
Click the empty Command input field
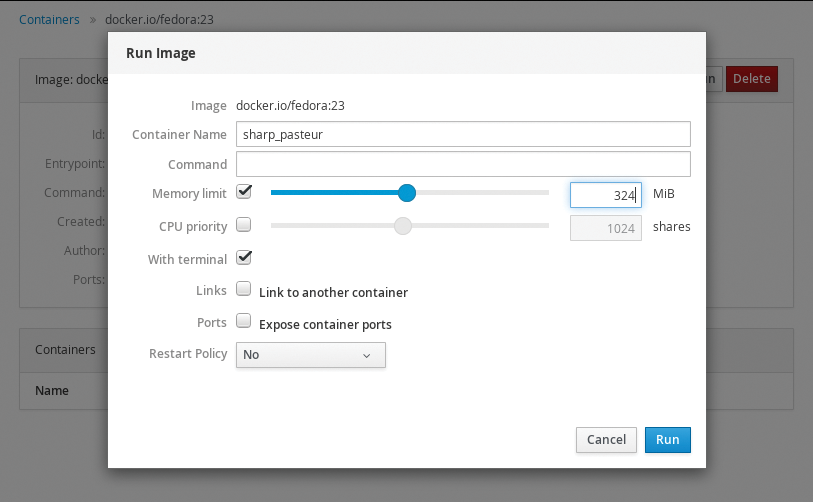click(x=463, y=164)
